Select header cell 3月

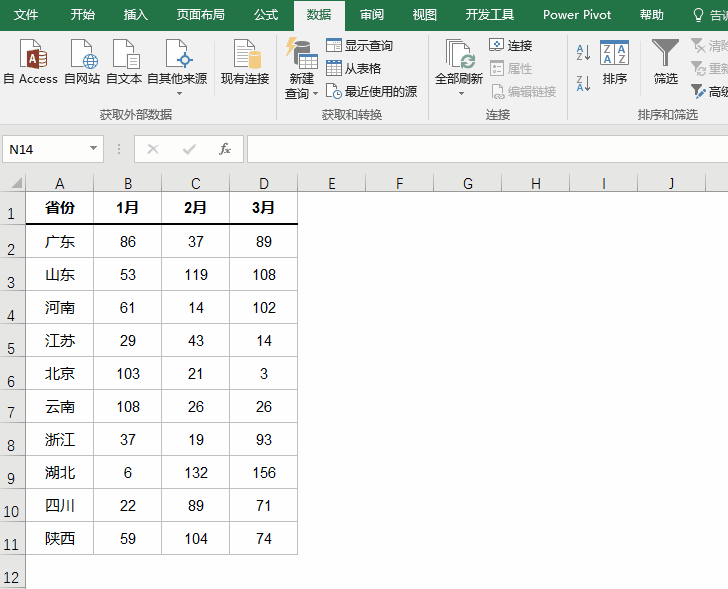click(x=264, y=207)
